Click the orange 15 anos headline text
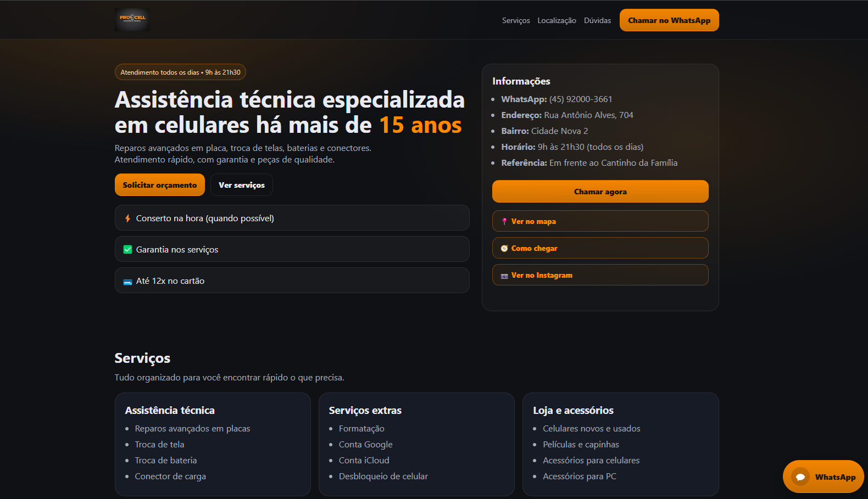The height and width of the screenshot is (499, 868). point(421,125)
